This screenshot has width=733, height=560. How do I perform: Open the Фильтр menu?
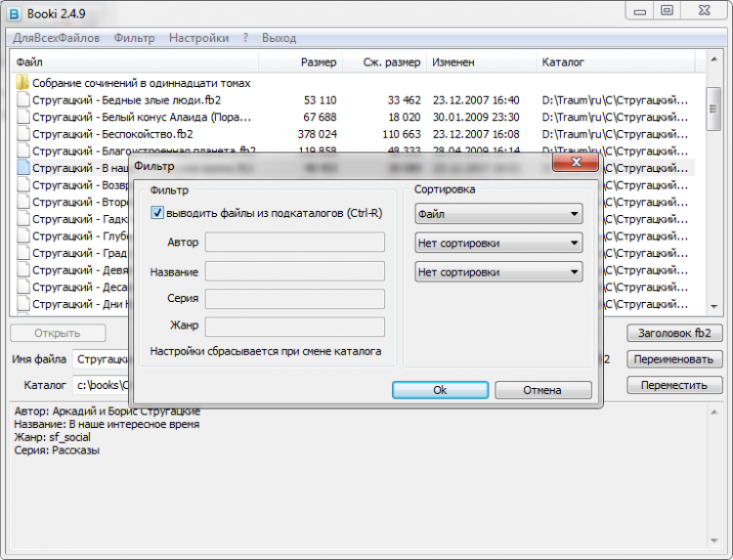pyautogui.click(x=134, y=38)
